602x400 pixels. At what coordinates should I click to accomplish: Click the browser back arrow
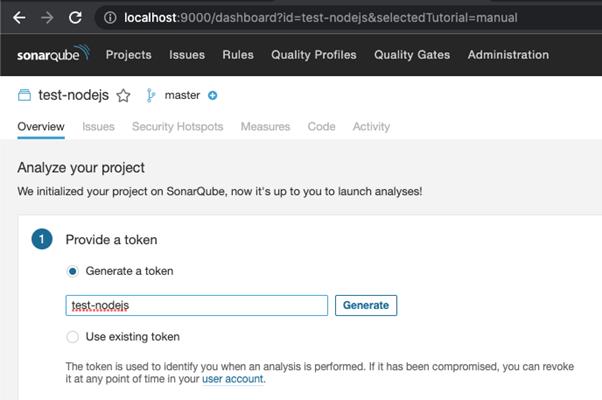[x=19, y=17]
